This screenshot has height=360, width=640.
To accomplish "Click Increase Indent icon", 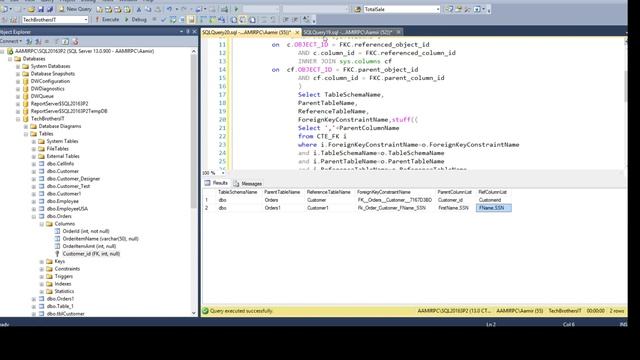I will pyautogui.click(x=295, y=19).
